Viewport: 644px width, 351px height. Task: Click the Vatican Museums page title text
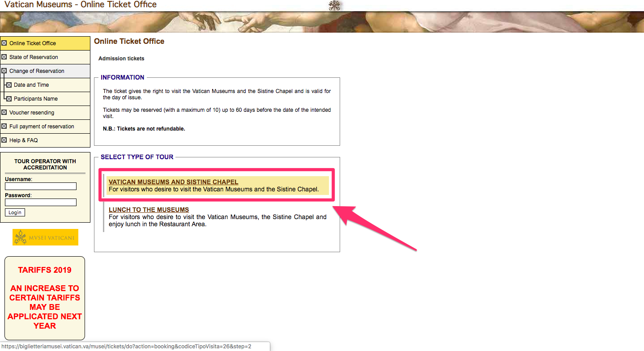pyautogui.click(x=81, y=5)
